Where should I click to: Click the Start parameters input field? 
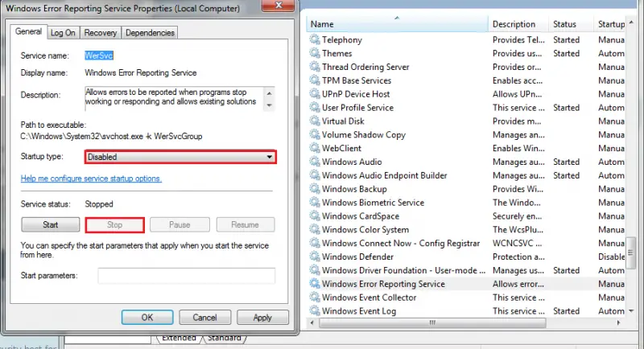point(187,276)
